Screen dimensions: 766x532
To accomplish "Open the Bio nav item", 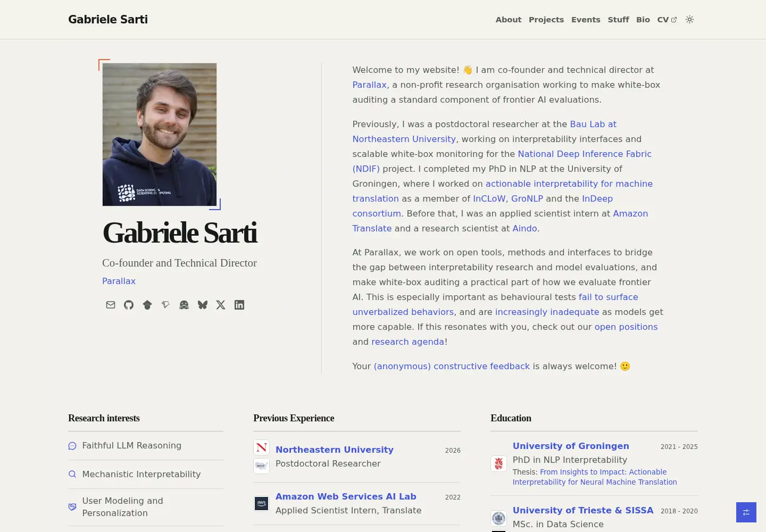I will pyautogui.click(x=643, y=20).
